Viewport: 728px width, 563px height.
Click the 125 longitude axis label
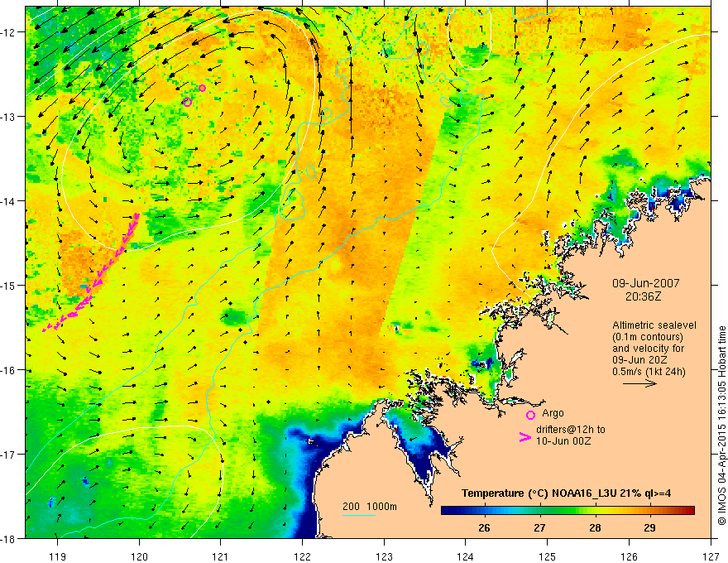[547, 556]
